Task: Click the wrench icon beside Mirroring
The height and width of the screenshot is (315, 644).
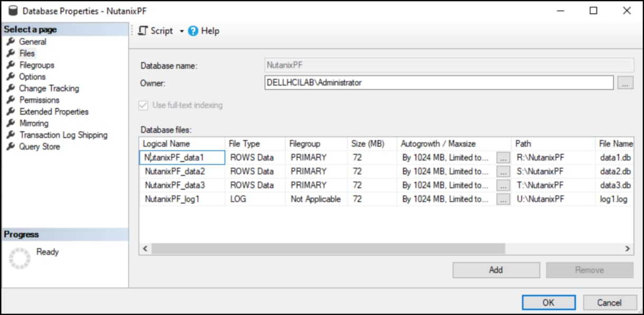Action: [10, 123]
